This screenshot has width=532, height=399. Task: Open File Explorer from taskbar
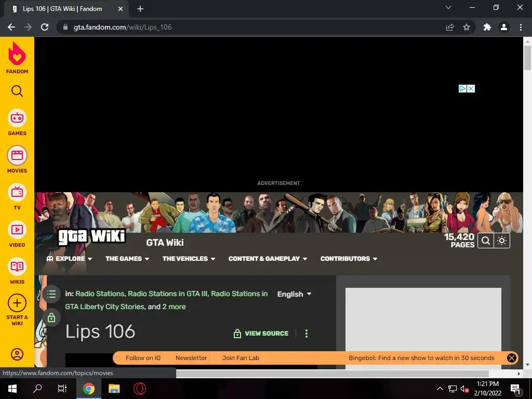coord(114,389)
